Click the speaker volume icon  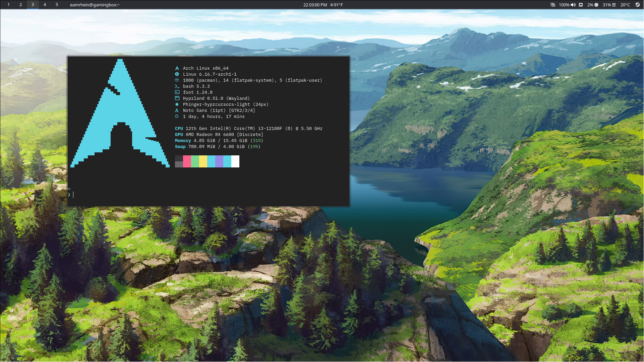tap(573, 5)
